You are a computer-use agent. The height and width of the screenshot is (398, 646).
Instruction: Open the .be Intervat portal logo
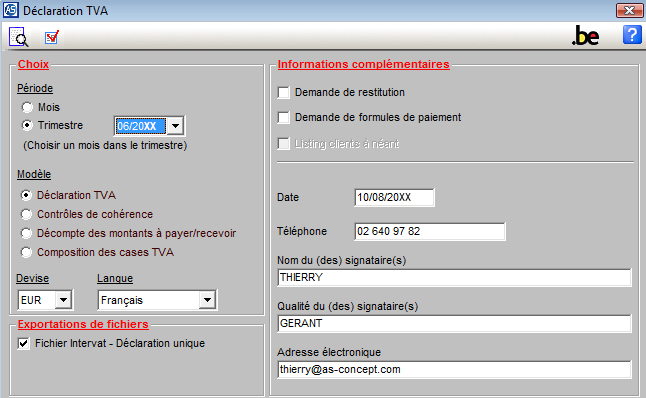[x=585, y=36]
